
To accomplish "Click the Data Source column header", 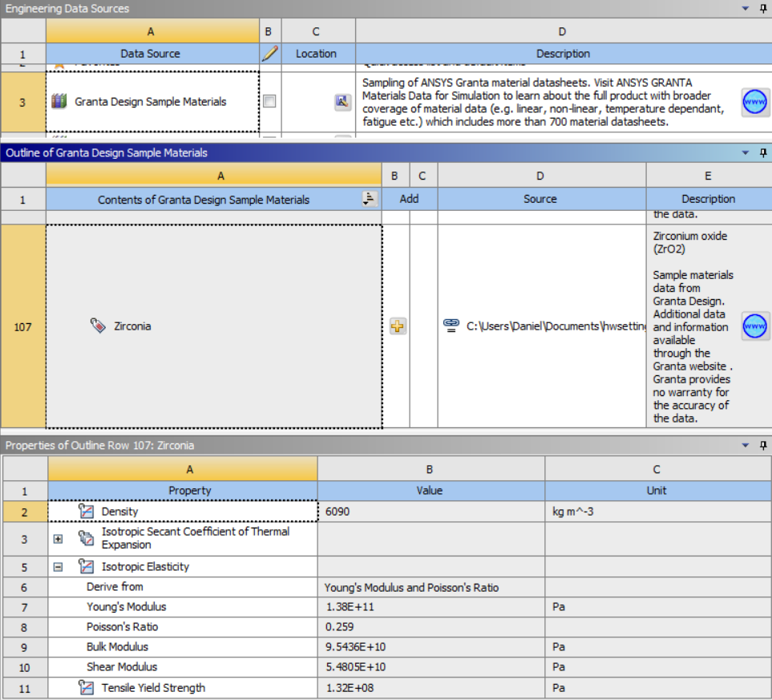I will [x=151, y=54].
